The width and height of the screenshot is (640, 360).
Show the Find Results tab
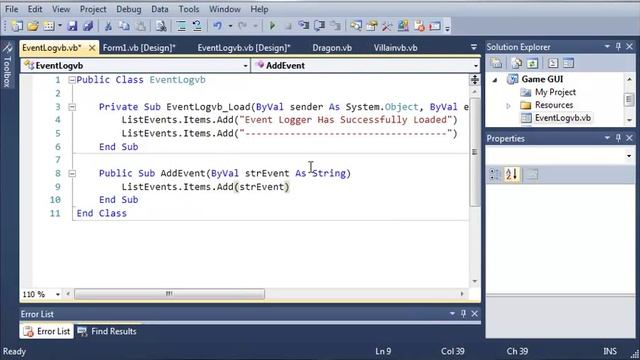[x=107, y=331]
